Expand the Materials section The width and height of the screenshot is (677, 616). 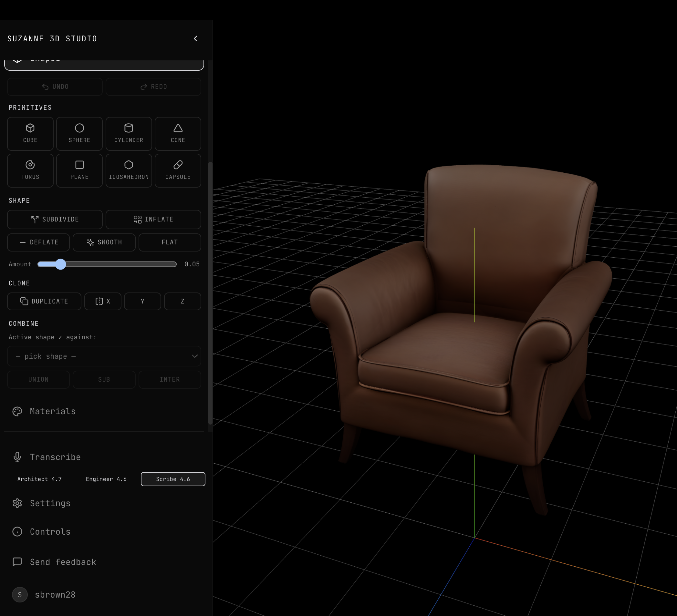coord(52,411)
